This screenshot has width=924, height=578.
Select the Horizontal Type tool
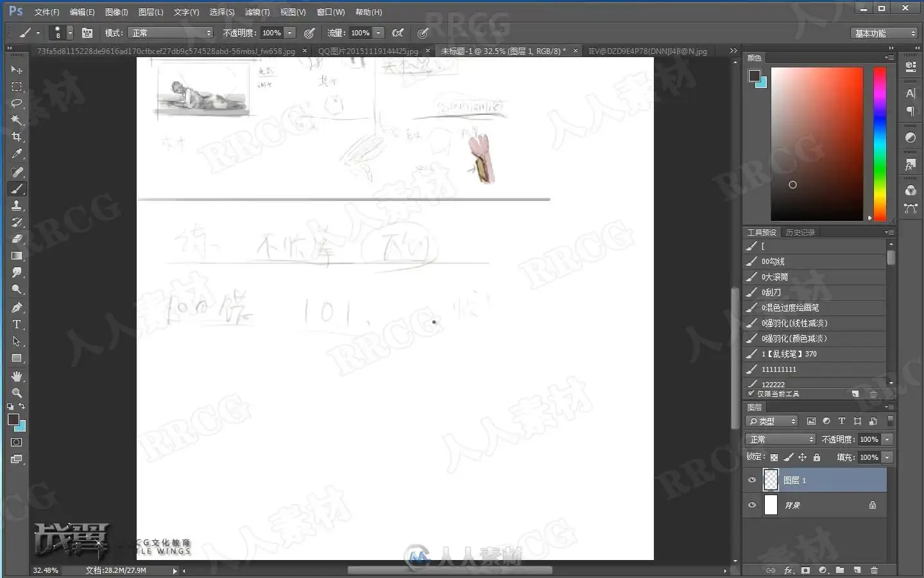click(17, 324)
